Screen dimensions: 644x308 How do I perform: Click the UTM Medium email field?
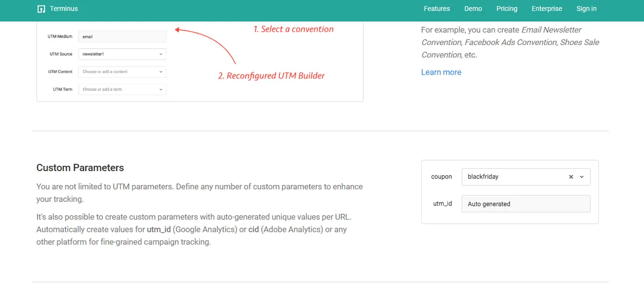122,36
